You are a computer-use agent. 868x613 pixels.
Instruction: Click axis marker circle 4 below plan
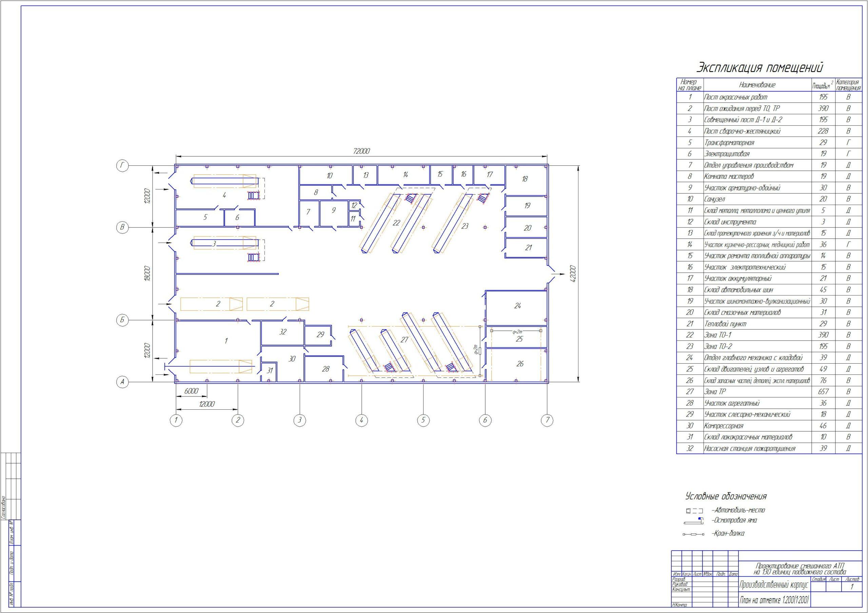tap(361, 420)
